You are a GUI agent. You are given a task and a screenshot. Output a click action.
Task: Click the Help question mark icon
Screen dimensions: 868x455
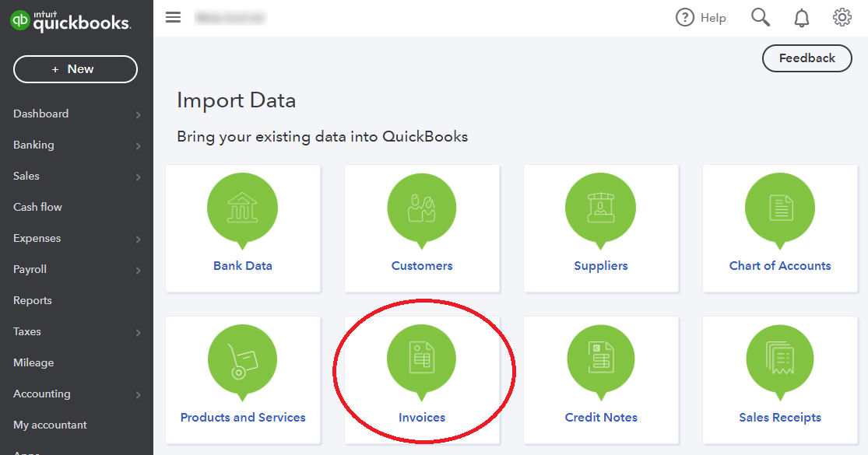click(685, 18)
